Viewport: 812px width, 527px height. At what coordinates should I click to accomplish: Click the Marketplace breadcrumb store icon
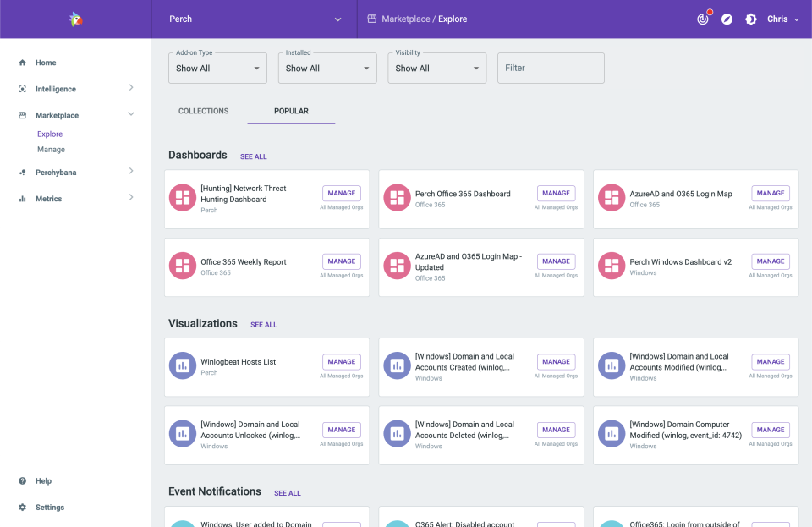(x=372, y=19)
